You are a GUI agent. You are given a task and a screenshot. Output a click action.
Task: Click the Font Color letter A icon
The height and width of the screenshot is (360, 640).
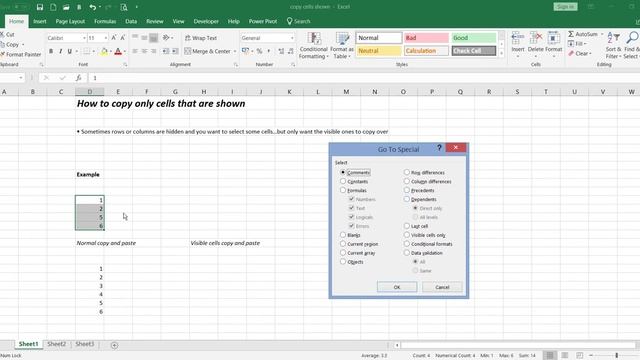[x=118, y=51]
